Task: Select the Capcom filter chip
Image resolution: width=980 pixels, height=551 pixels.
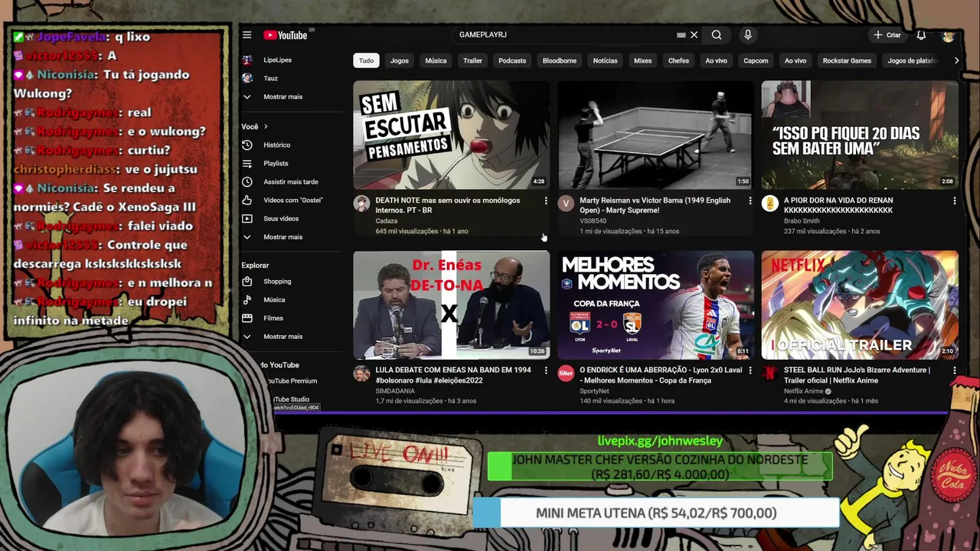Action: (756, 60)
